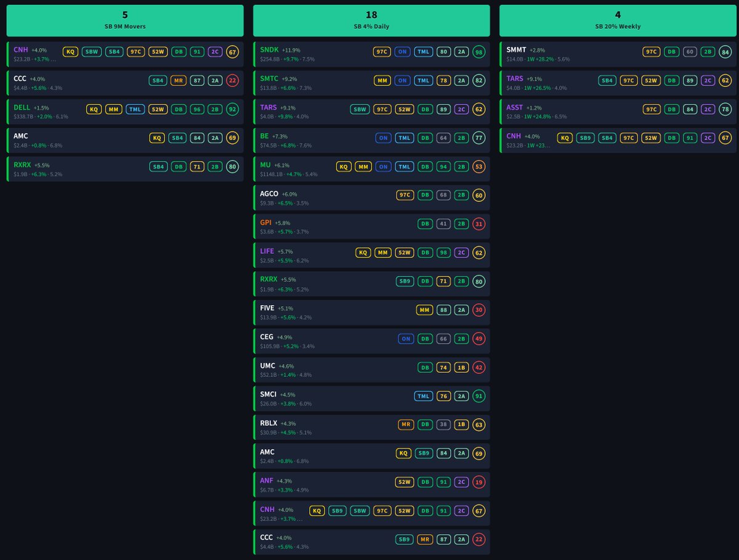This screenshot has width=739, height=560.
Task: Click the 2C badge on the LIFE row
Action: point(461,253)
